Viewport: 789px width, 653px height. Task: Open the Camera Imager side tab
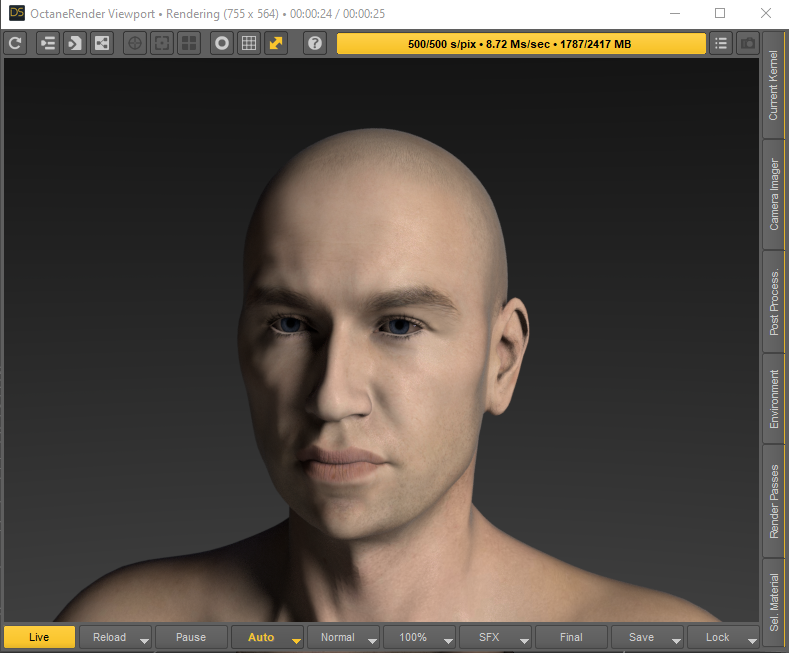[773, 195]
